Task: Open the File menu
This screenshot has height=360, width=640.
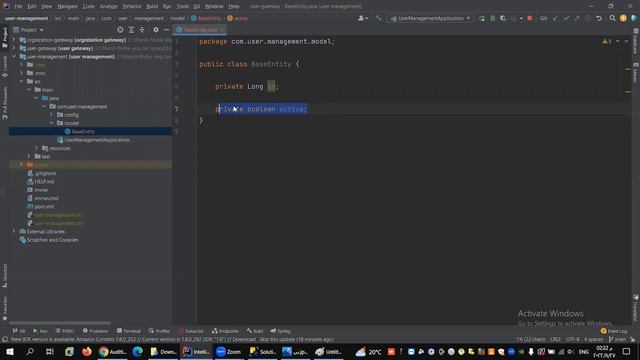Action: pyautogui.click(x=18, y=7)
